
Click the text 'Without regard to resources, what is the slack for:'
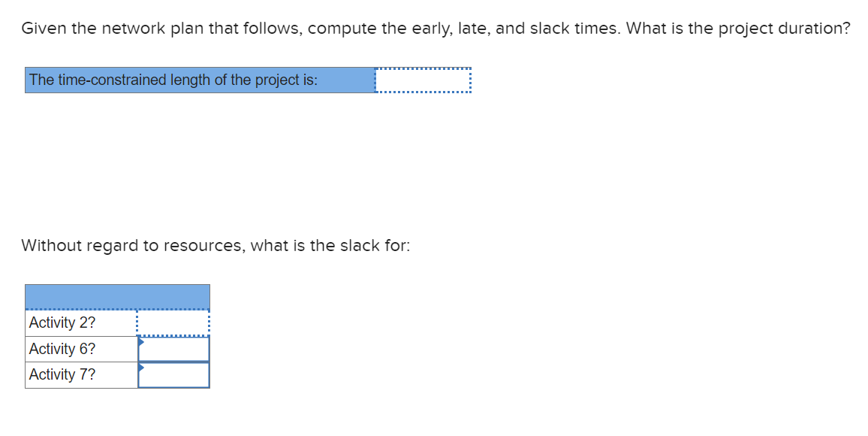215,245
